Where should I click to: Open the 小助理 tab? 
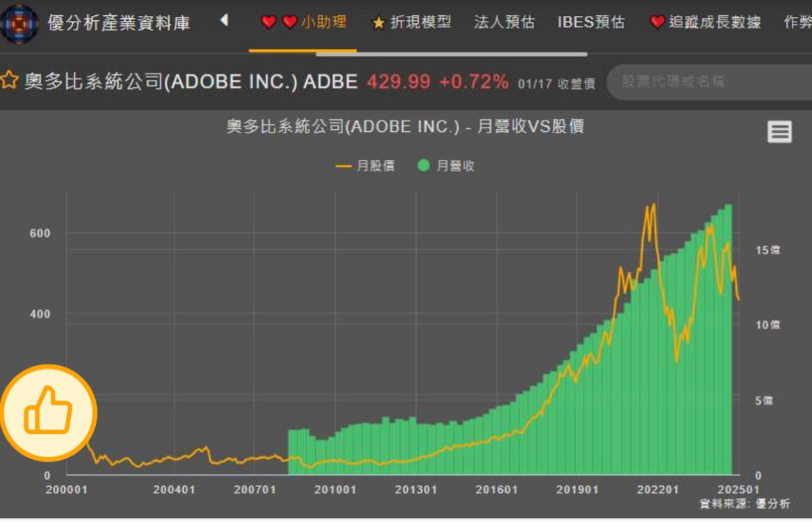pyautogui.click(x=303, y=22)
